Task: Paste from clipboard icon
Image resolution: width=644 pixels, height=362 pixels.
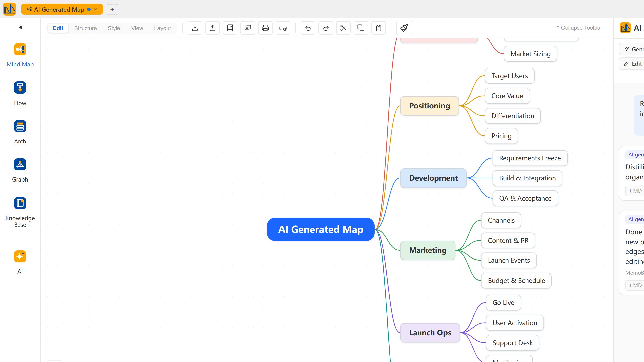Action: coord(379,28)
